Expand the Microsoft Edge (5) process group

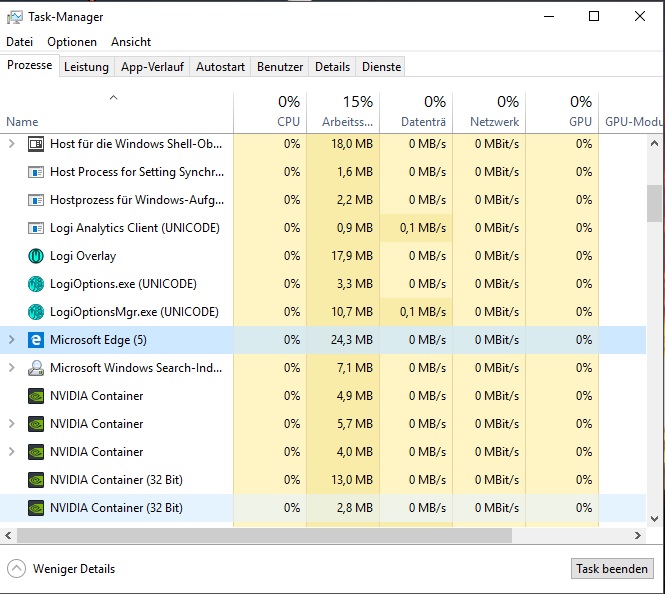click(x=12, y=340)
